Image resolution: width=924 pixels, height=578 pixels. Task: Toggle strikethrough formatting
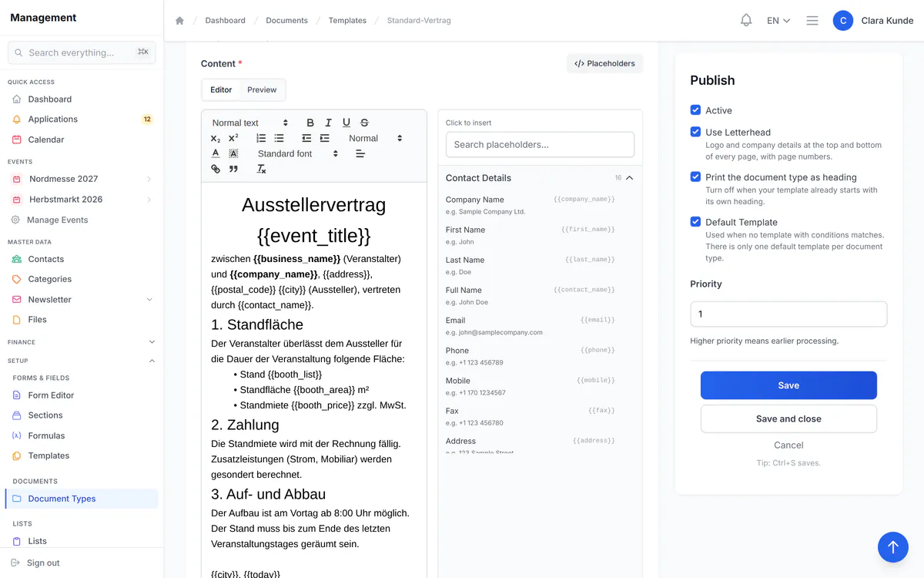click(x=364, y=123)
